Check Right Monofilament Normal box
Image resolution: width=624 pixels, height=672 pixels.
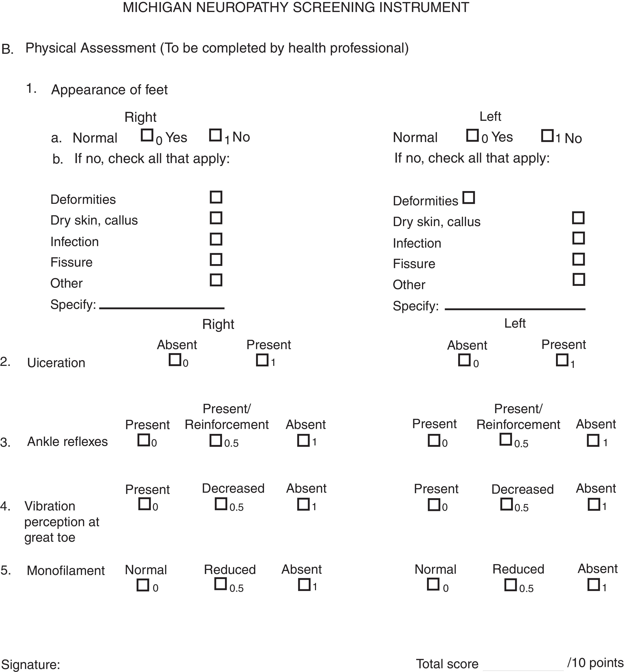tap(142, 585)
